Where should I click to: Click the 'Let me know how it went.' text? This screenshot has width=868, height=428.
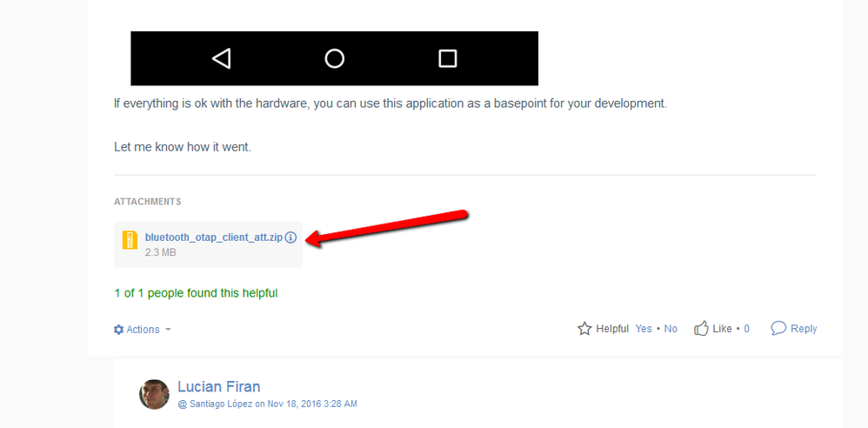tap(183, 147)
